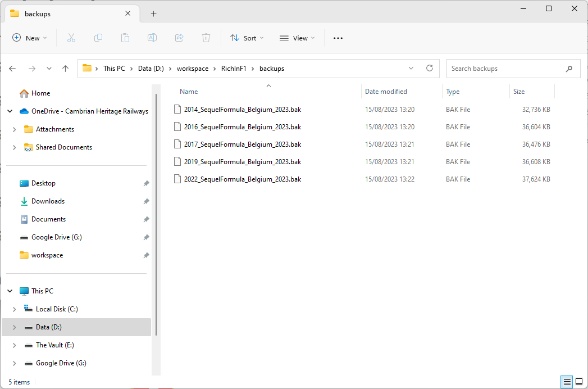The width and height of the screenshot is (588, 389).
Task: Click the folder icon in address bar
Action: 87,69
